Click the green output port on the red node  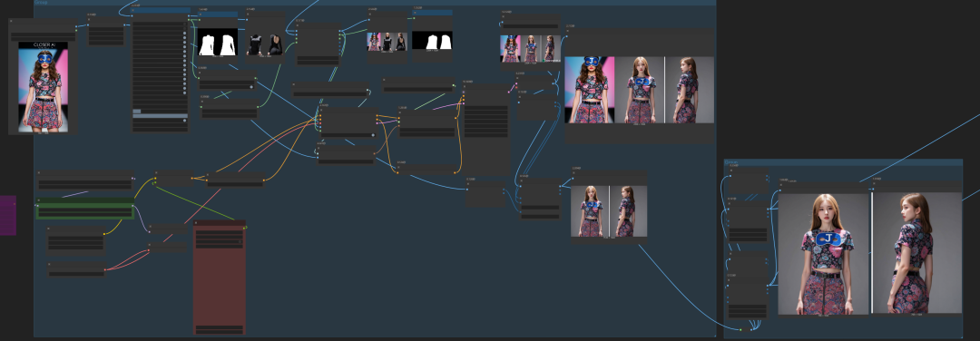point(245,228)
